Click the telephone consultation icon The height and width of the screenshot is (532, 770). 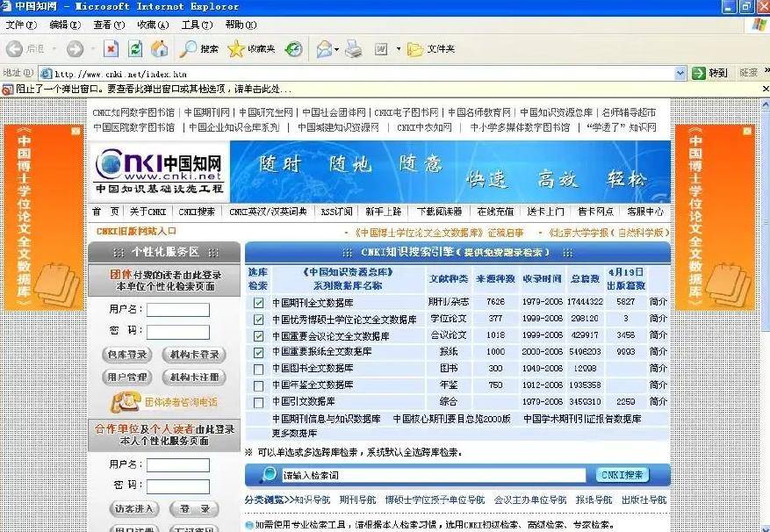click(x=126, y=401)
